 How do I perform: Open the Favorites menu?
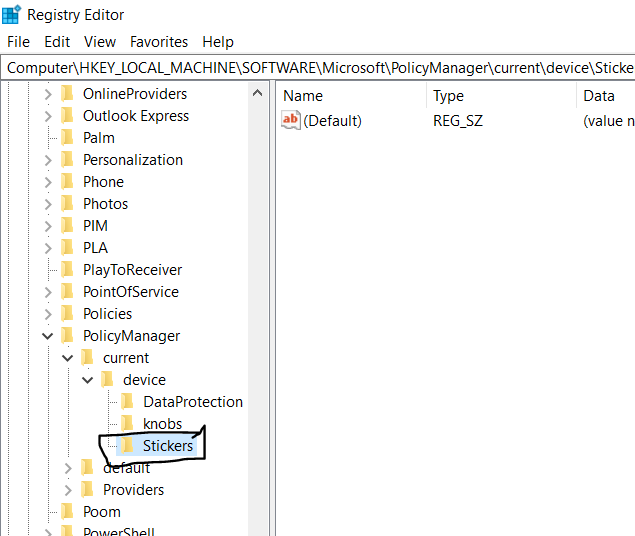pyautogui.click(x=158, y=42)
